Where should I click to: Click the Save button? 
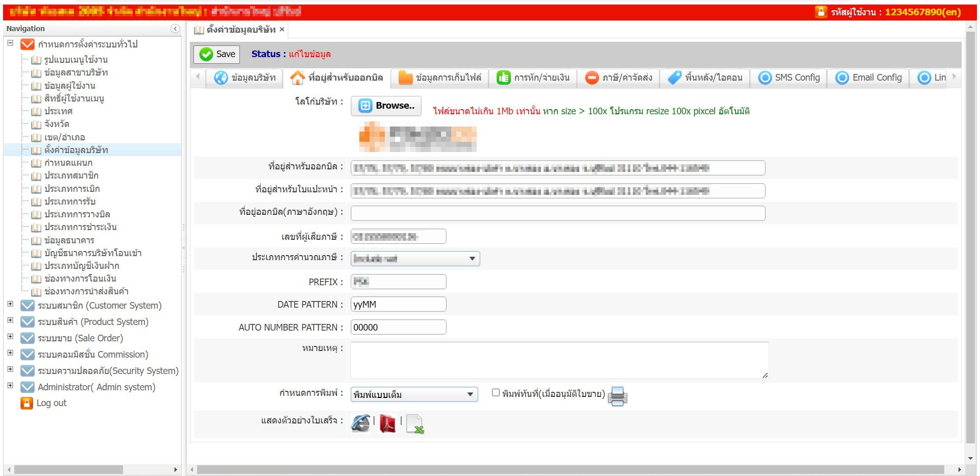(217, 54)
